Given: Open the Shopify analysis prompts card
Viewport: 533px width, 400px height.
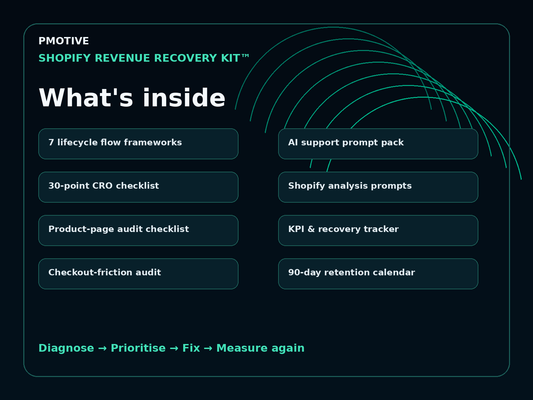Looking at the screenshot, I should (378, 187).
